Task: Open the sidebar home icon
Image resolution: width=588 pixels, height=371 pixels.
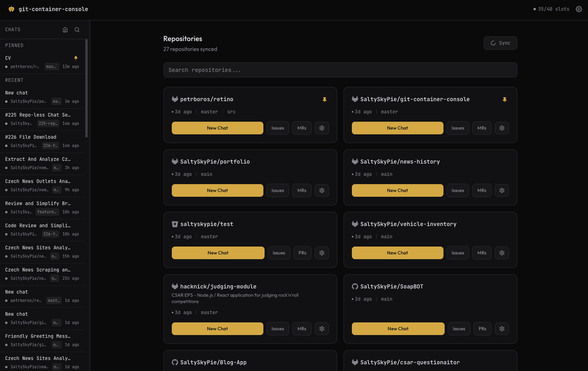Action: tap(65, 30)
